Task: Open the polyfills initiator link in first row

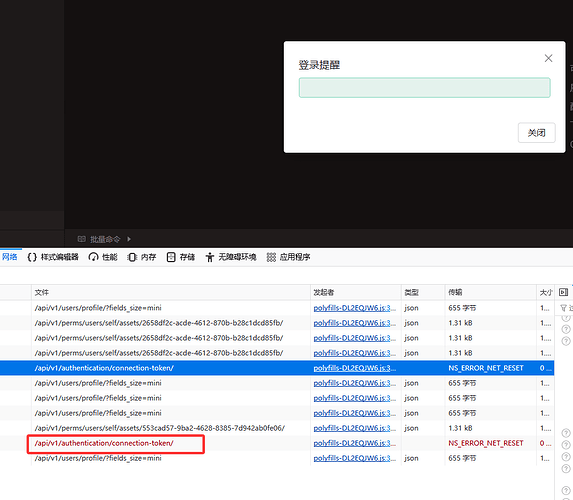Action: click(354, 308)
